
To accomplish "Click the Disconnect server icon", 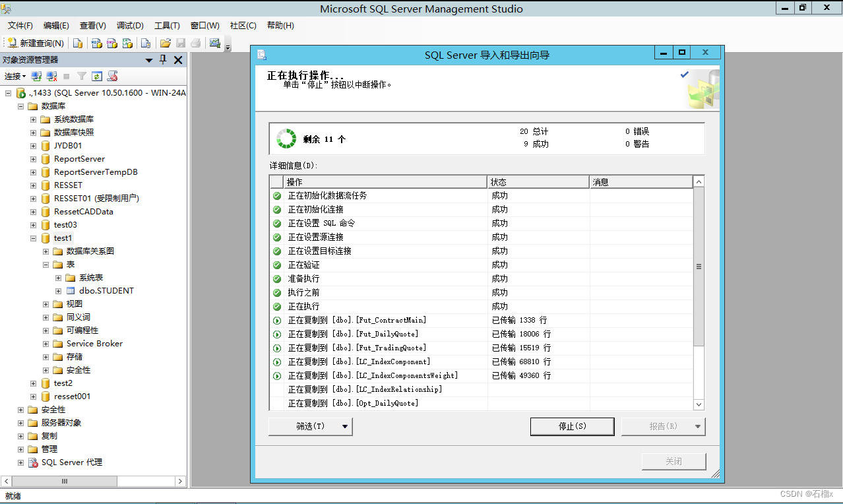I will pos(51,77).
